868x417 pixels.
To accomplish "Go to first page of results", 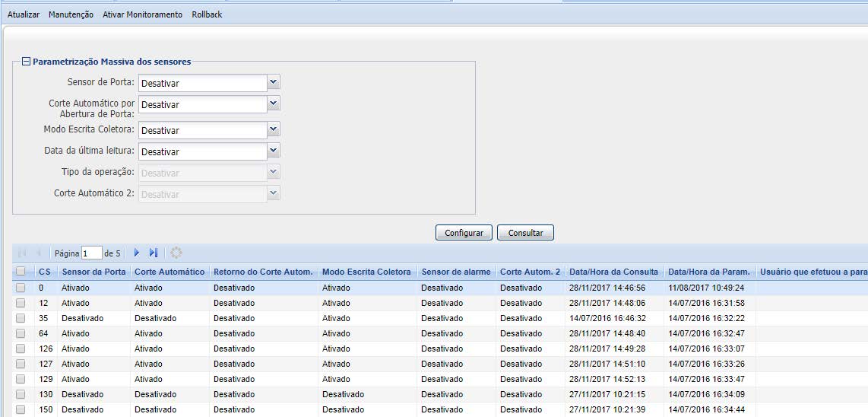I will (x=22, y=253).
